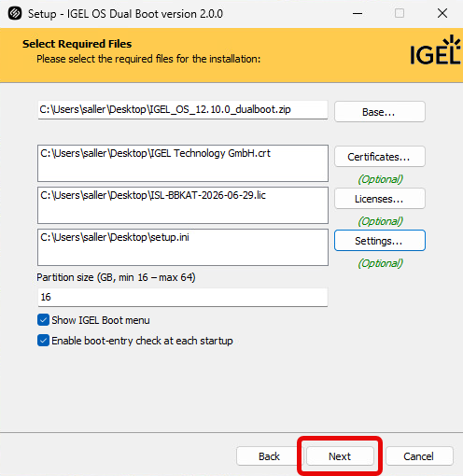Select the certificates path list box
463x476 pixels.
click(x=183, y=163)
